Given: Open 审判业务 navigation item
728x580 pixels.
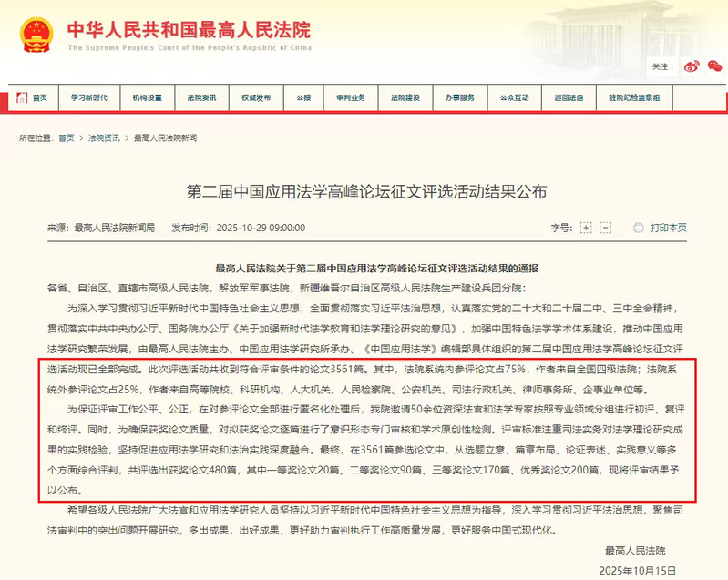Looking at the screenshot, I should [351, 97].
